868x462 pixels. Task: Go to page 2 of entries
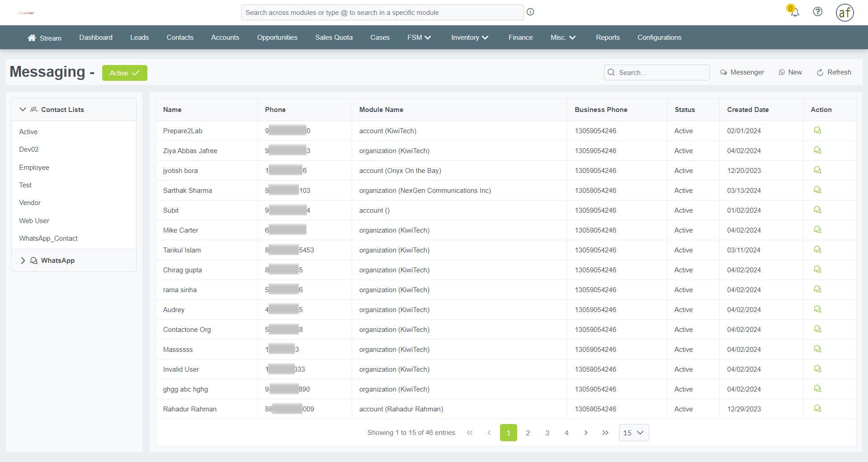coord(528,433)
